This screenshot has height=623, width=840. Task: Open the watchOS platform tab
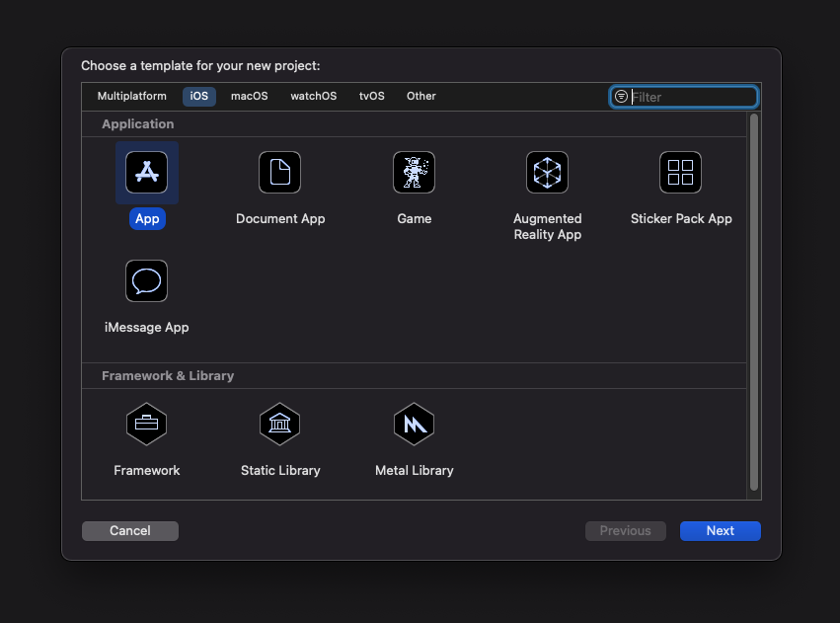pos(313,96)
